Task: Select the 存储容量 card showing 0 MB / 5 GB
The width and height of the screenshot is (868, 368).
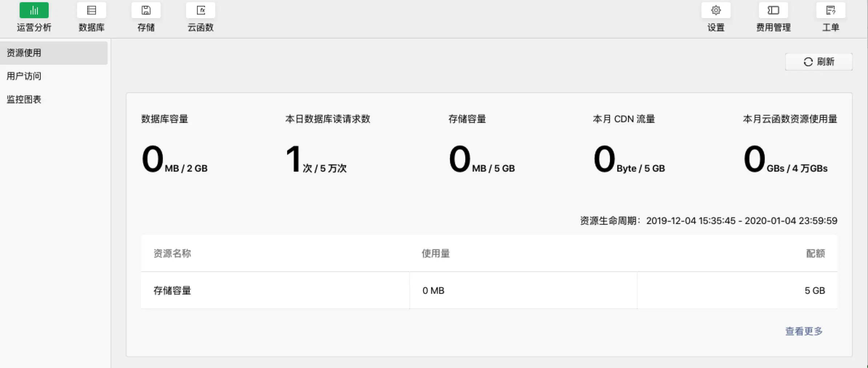Action: [482, 145]
